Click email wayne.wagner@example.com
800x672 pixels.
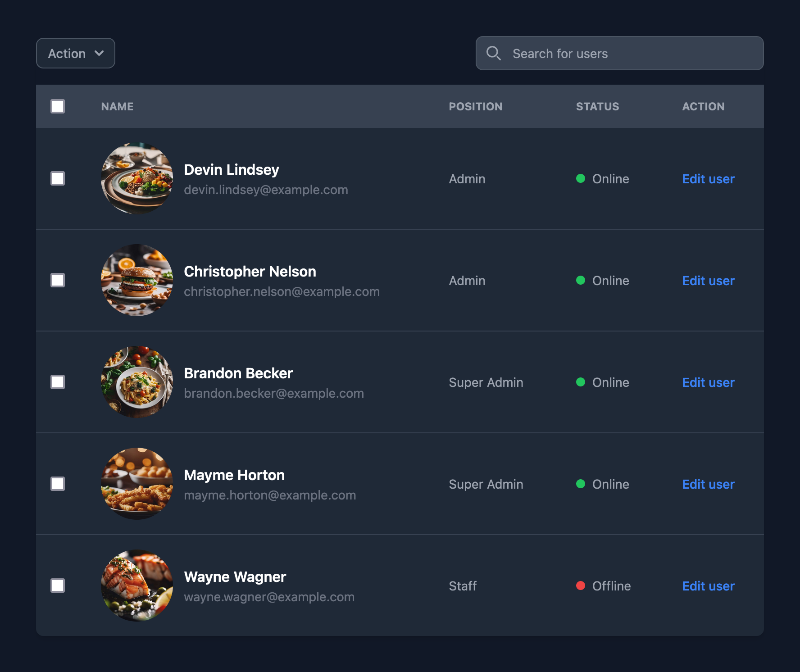(269, 597)
